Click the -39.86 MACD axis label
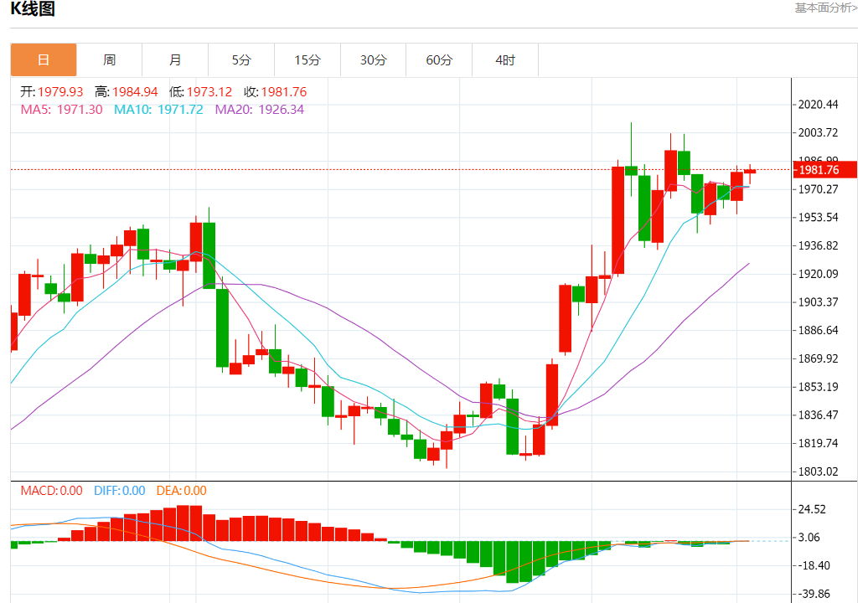This screenshot has height=603, width=868. click(813, 594)
